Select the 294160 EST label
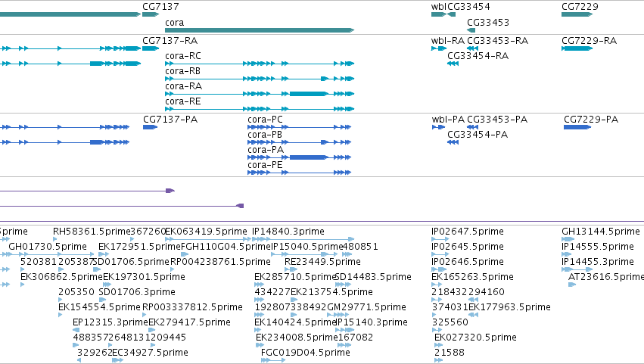Screen dimensions: 644x364 [x=487, y=292]
